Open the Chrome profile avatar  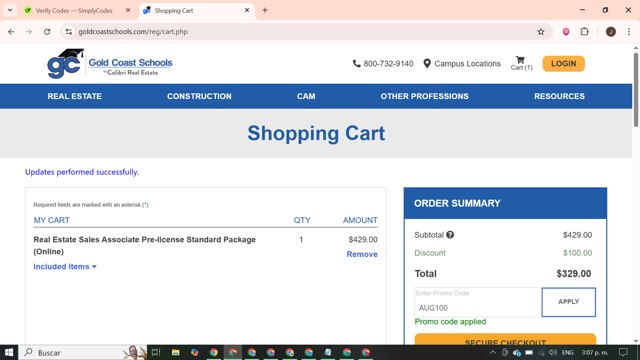coord(611,31)
